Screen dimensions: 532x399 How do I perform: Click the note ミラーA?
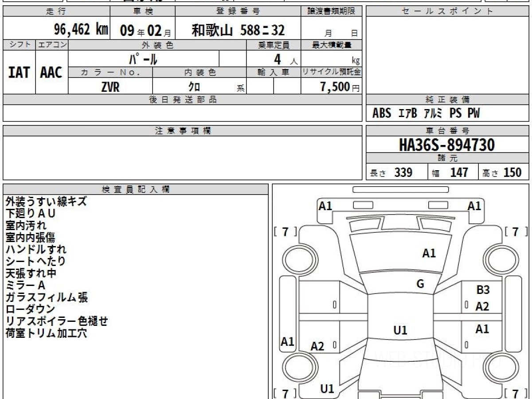[x=25, y=285]
